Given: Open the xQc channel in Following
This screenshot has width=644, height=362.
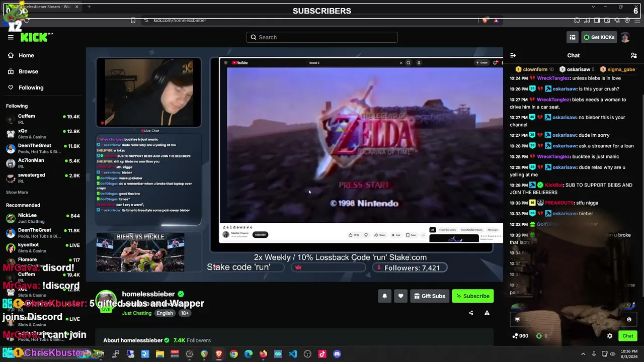Looking at the screenshot, I should 43,134.
